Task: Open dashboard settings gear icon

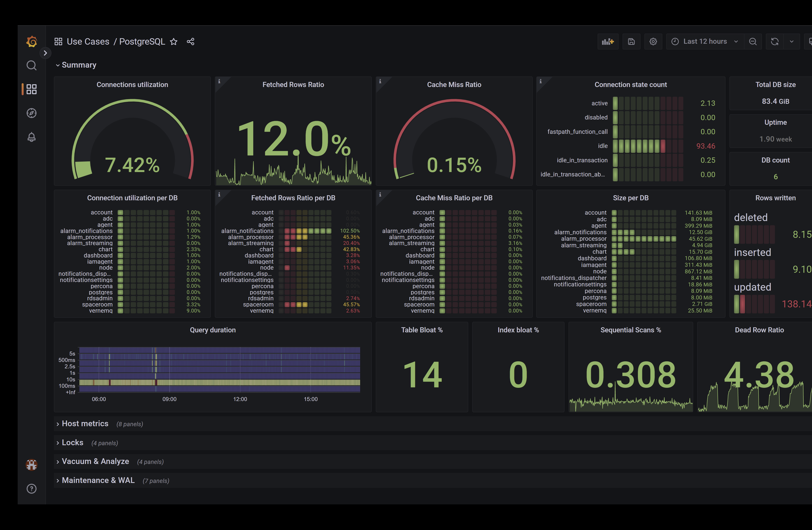Action: (653, 42)
